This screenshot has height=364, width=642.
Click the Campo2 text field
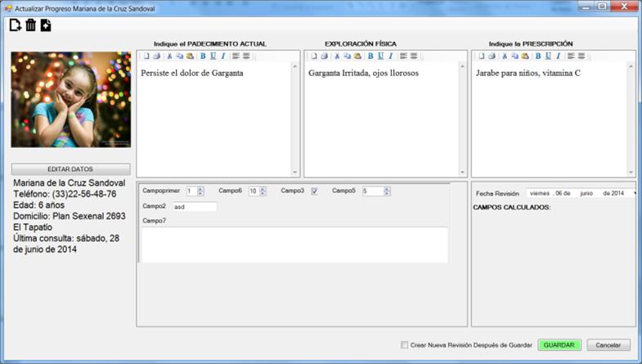[x=194, y=207]
